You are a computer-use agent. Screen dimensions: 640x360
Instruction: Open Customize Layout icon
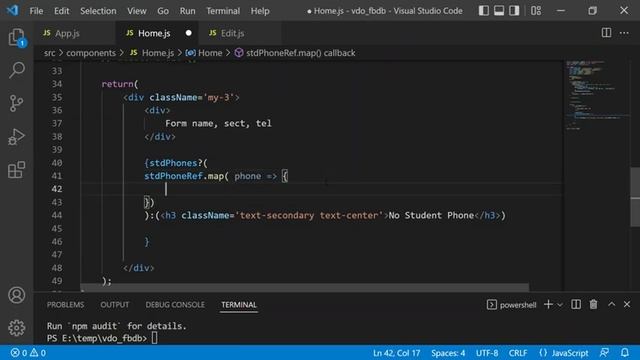536,11
